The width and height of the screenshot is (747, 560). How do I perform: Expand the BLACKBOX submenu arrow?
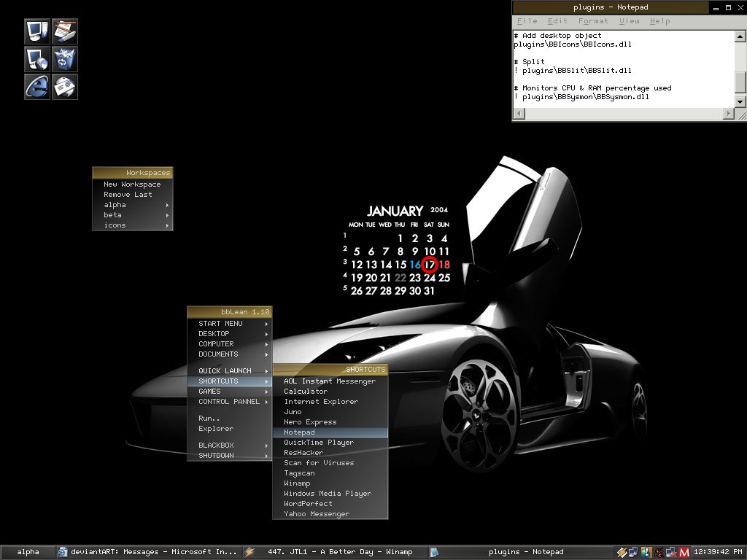267,446
